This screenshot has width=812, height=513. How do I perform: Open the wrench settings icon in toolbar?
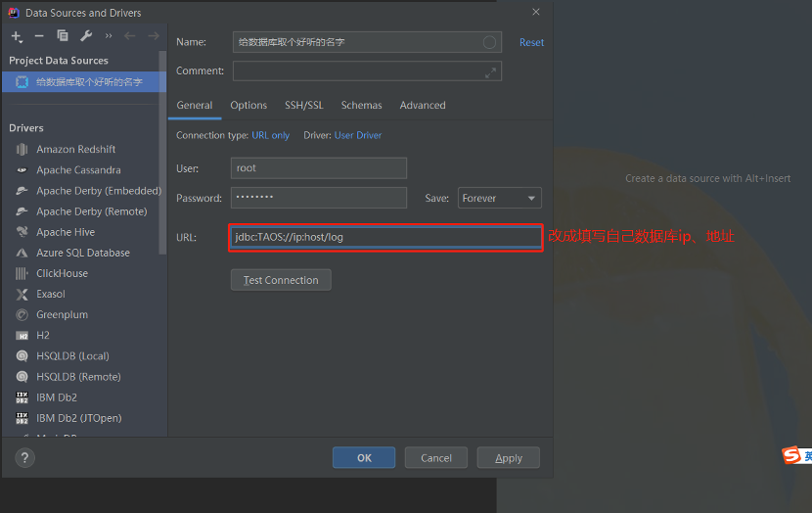(86, 36)
